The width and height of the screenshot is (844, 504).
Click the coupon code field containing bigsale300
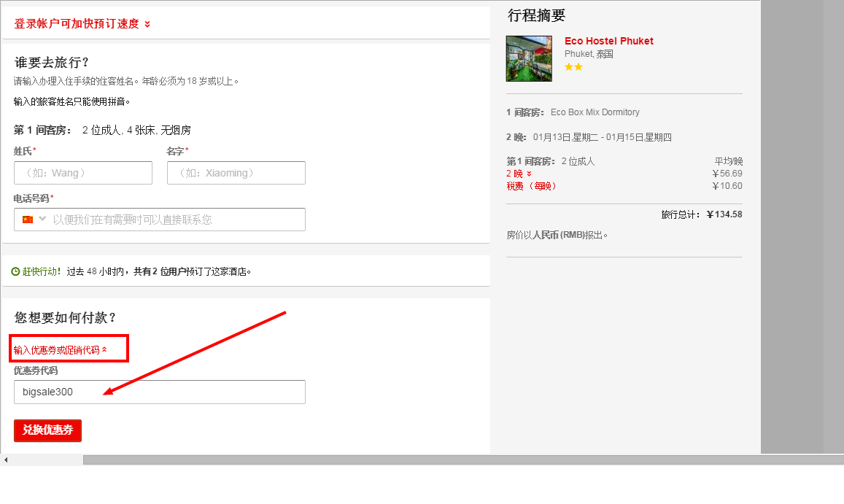point(159,392)
